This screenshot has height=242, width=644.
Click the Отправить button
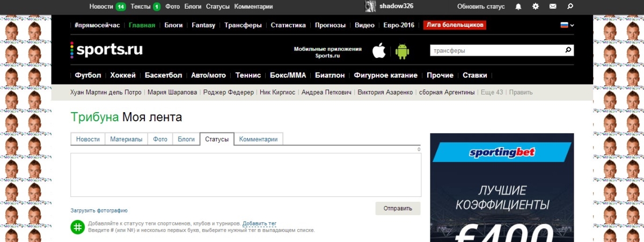pyautogui.click(x=398, y=208)
